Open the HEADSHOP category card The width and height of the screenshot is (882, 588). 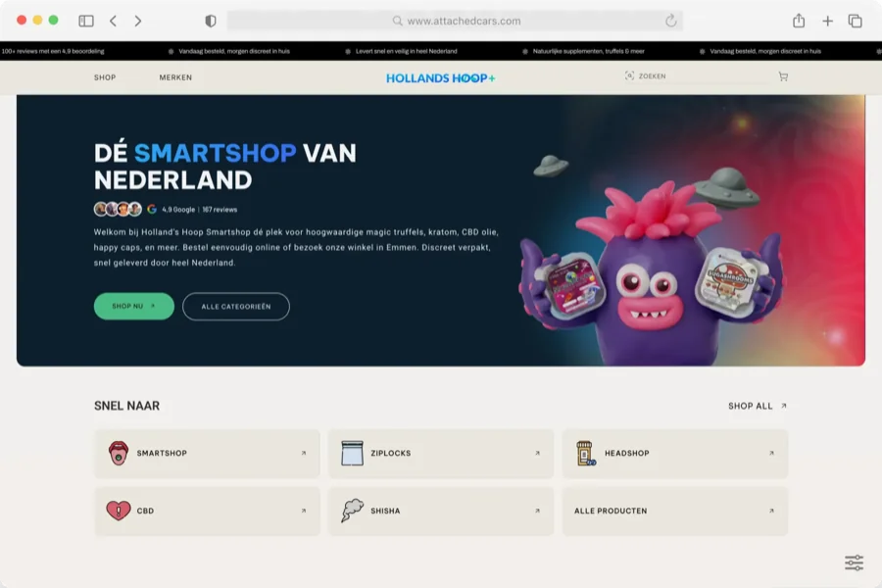(675, 454)
